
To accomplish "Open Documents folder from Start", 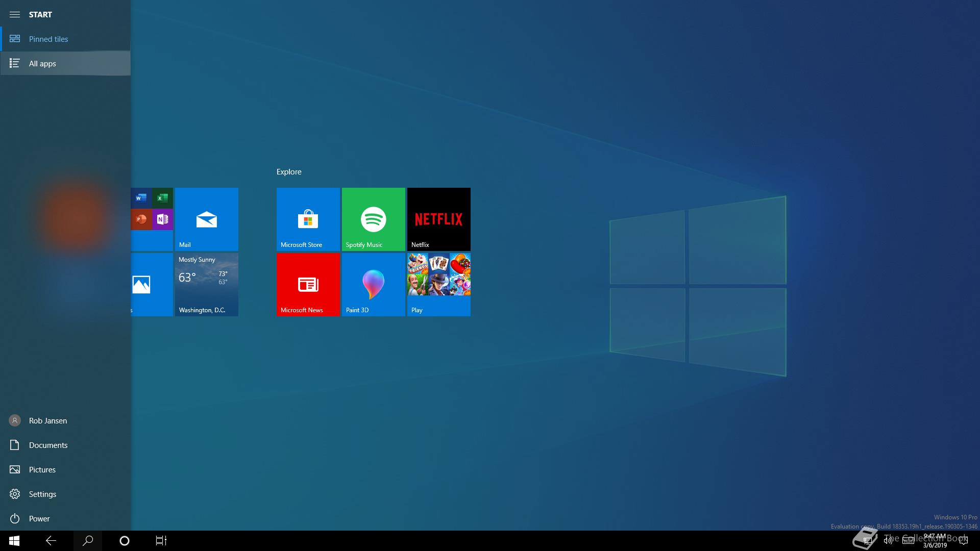I will point(65,445).
